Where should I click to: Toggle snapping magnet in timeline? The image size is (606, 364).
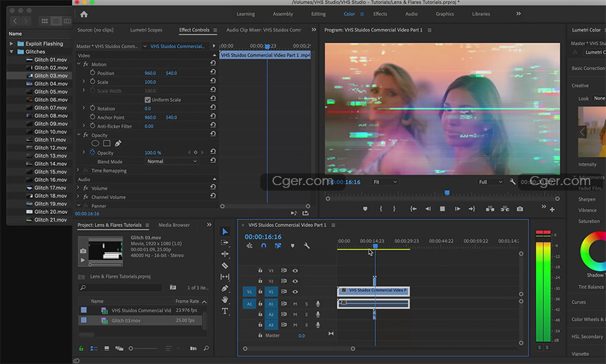(264, 246)
